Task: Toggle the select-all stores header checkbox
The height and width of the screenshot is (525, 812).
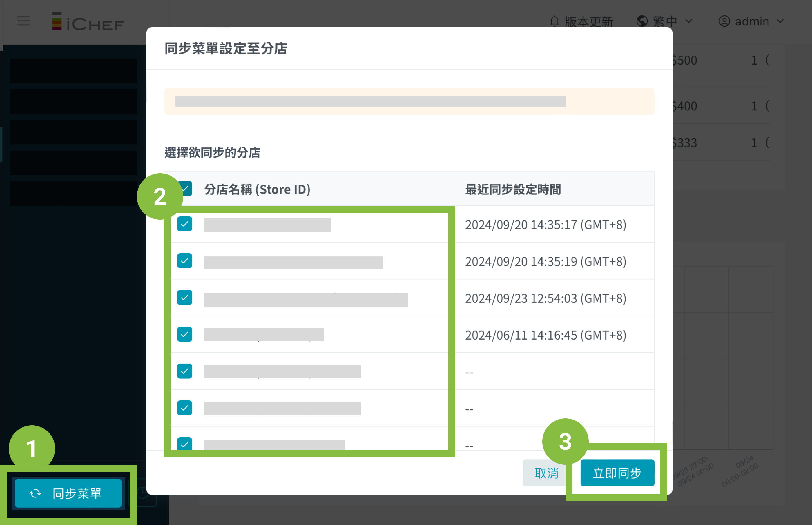Action: 187,189
